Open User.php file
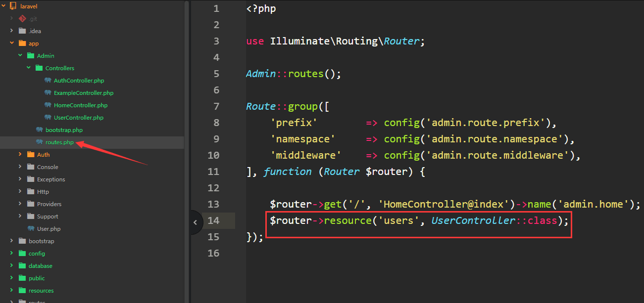 point(49,229)
